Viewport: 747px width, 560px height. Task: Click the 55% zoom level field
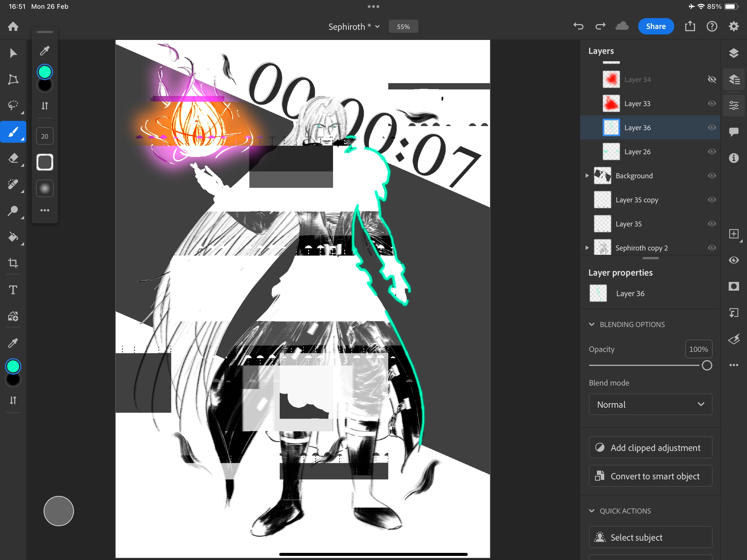pos(403,27)
